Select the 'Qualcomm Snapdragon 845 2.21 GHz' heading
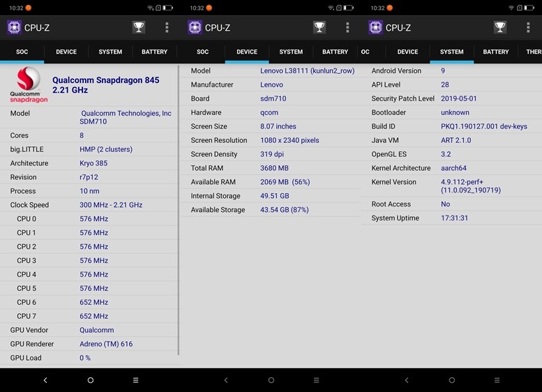Viewport: 542px width, 392px height. coord(106,85)
